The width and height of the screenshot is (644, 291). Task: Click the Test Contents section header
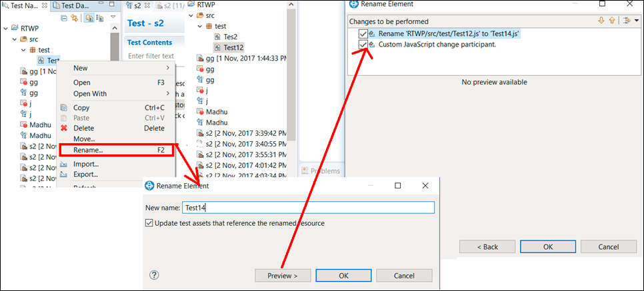(x=149, y=42)
